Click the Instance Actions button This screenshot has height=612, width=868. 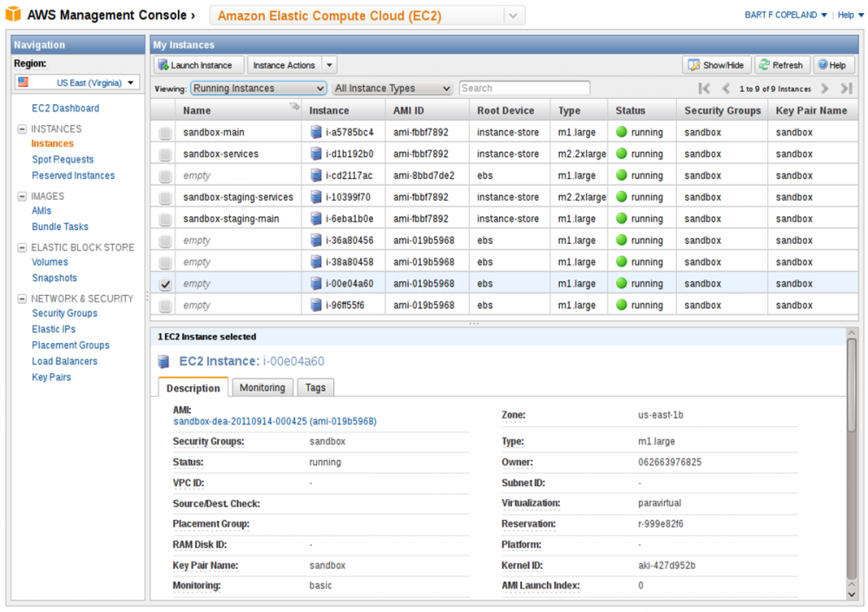click(285, 65)
